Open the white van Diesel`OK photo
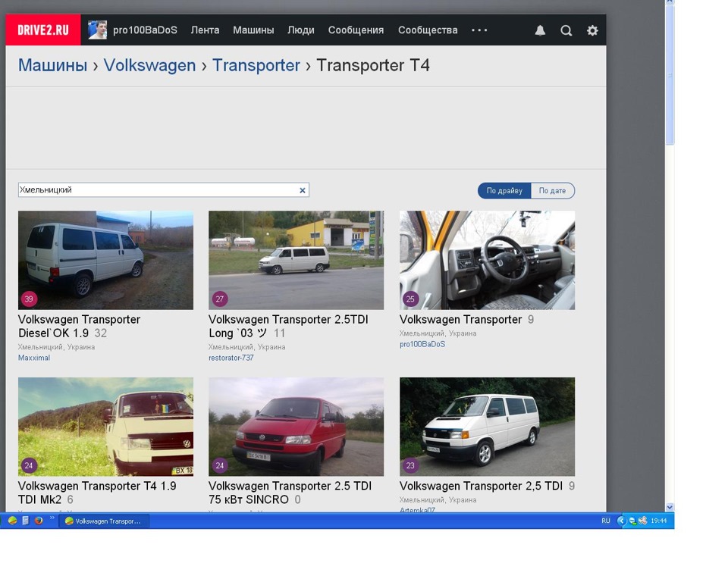728x582 pixels. (x=105, y=261)
